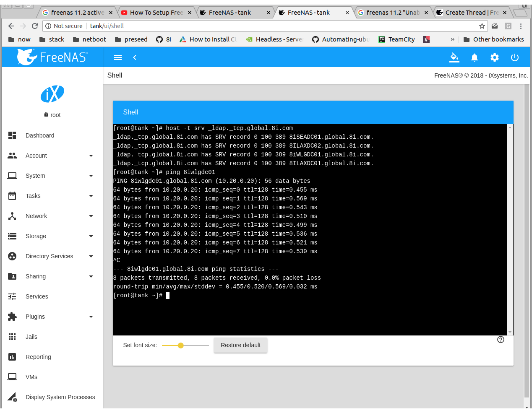
Task: Expand the Directory Services menu arrow
Action: point(91,256)
